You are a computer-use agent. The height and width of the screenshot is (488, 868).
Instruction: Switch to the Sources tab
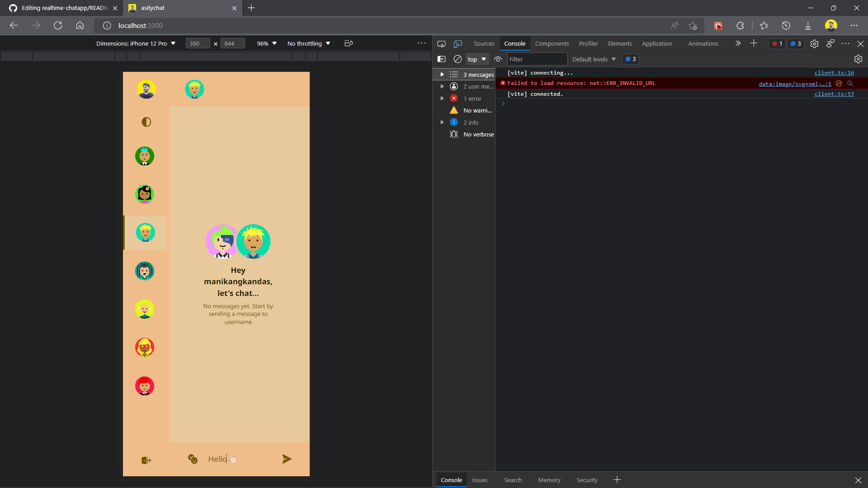point(484,44)
